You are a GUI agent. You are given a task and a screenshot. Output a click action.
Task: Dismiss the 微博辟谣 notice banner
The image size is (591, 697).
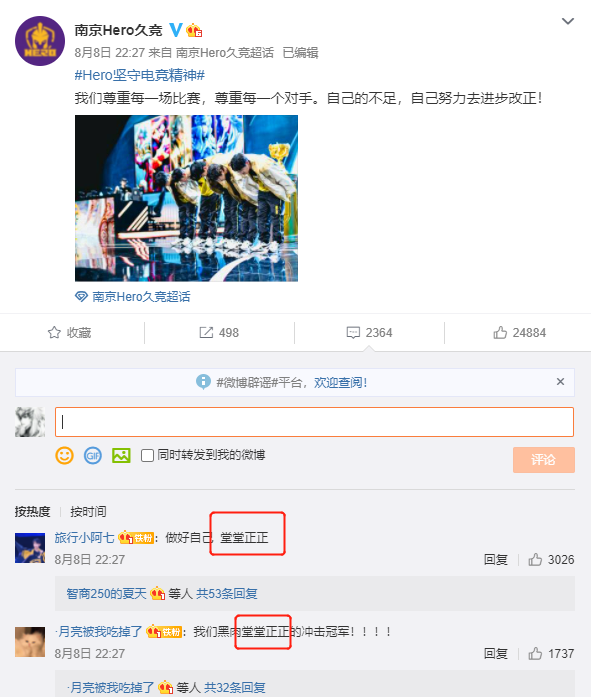560,381
